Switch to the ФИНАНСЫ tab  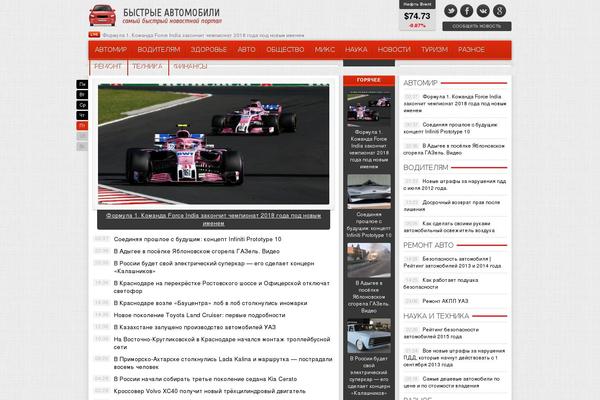(x=190, y=67)
